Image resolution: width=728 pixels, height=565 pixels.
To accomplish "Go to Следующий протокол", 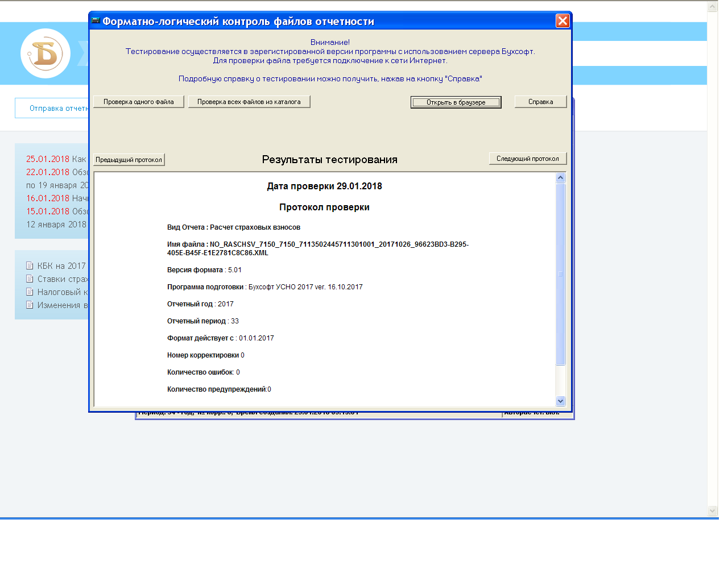I will pyautogui.click(x=527, y=159).
